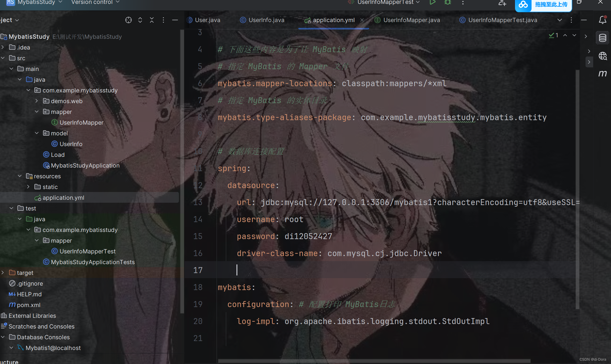Click the Run button in toolbar

432,2
